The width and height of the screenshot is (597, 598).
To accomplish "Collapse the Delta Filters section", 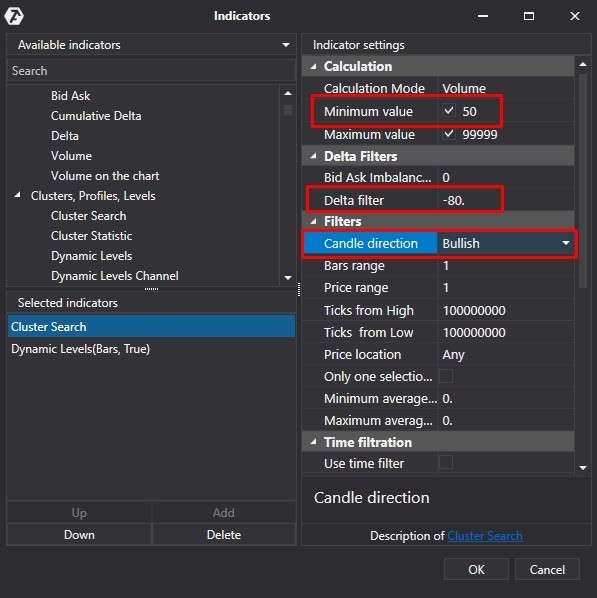I will pyautogui.click(x=314, y=156).
